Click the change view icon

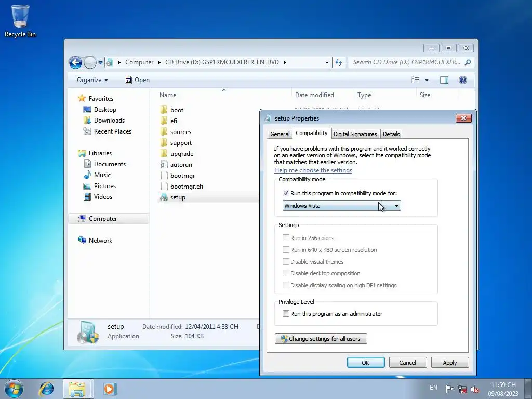(x=415, y=80)
